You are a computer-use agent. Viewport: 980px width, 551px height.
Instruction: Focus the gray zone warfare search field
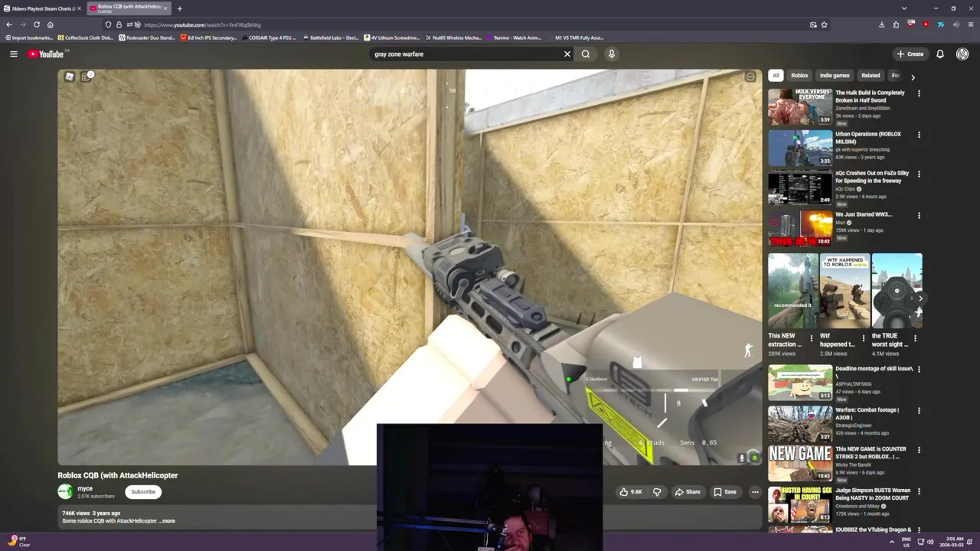click(465, 54)
